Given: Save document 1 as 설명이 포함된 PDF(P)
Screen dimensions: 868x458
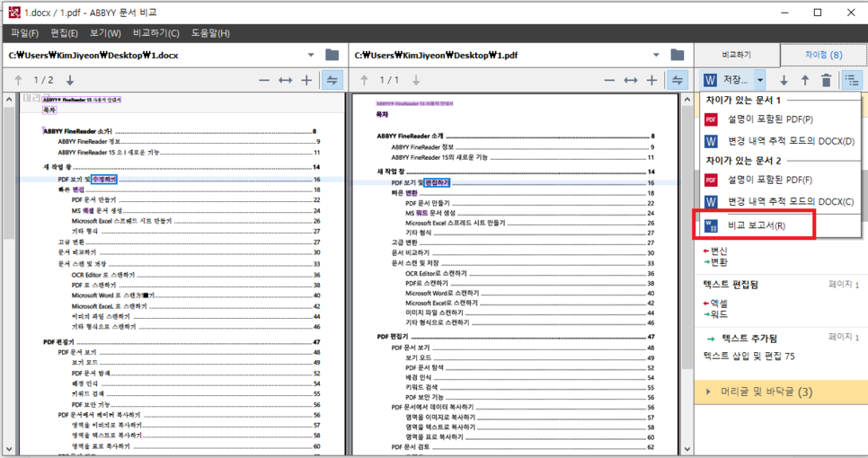Looking at the screenshot, I should 780,119.
